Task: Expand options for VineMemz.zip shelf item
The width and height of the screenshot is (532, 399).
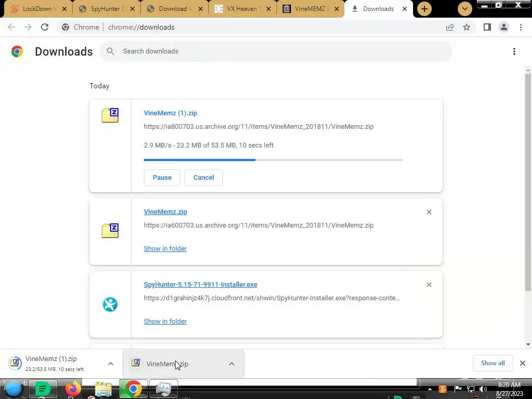Action: click(x=232, y=364)
